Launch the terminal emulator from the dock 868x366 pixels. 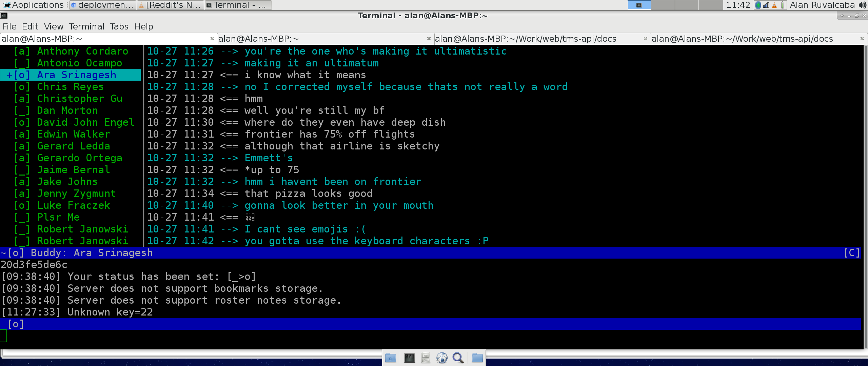coord(409,358)
